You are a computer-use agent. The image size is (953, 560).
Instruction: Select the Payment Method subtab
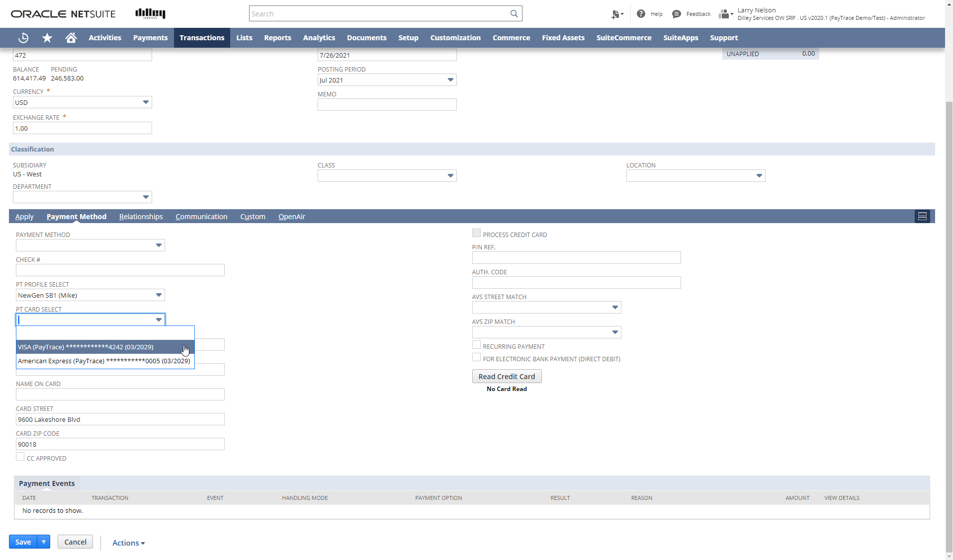point(77,217)
